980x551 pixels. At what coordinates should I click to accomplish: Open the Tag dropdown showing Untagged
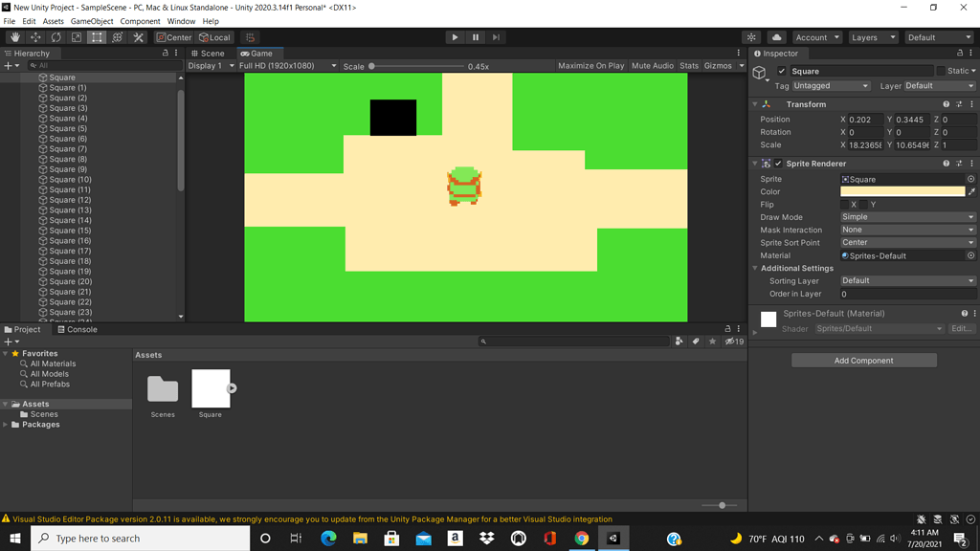[829, 85]
